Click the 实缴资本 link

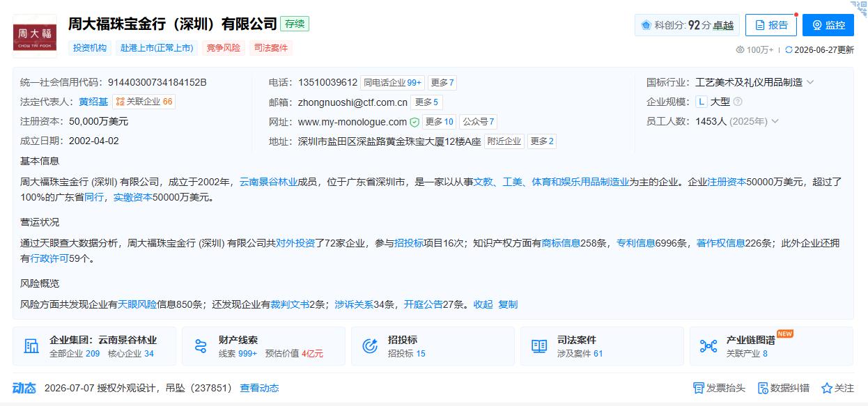[x=133, y=197]
